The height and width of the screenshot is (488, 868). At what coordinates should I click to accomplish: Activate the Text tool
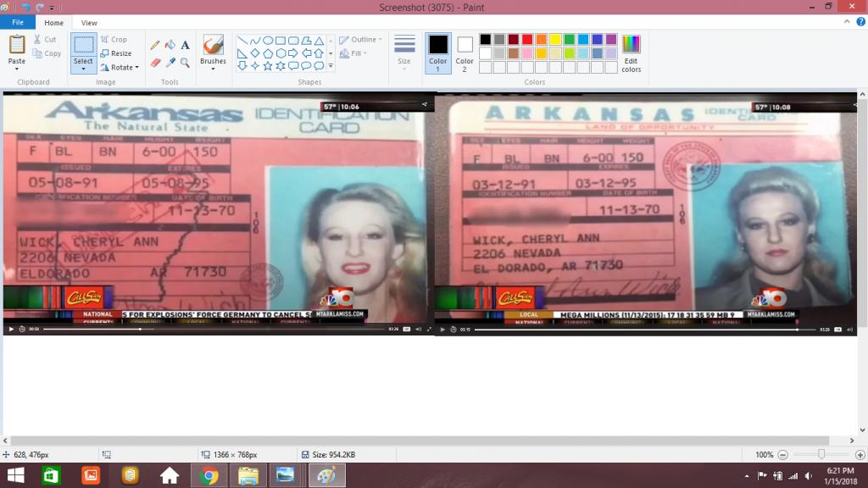coord(185,45)
